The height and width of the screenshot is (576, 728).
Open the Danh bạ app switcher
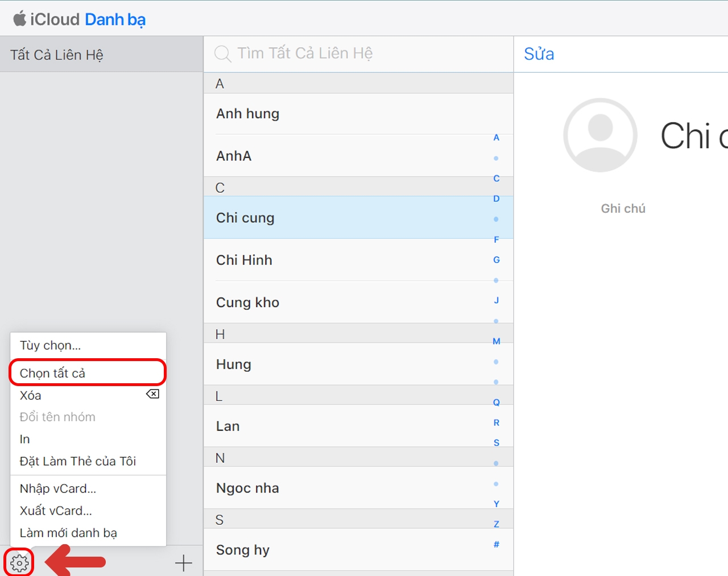click(x=115, y=19)
